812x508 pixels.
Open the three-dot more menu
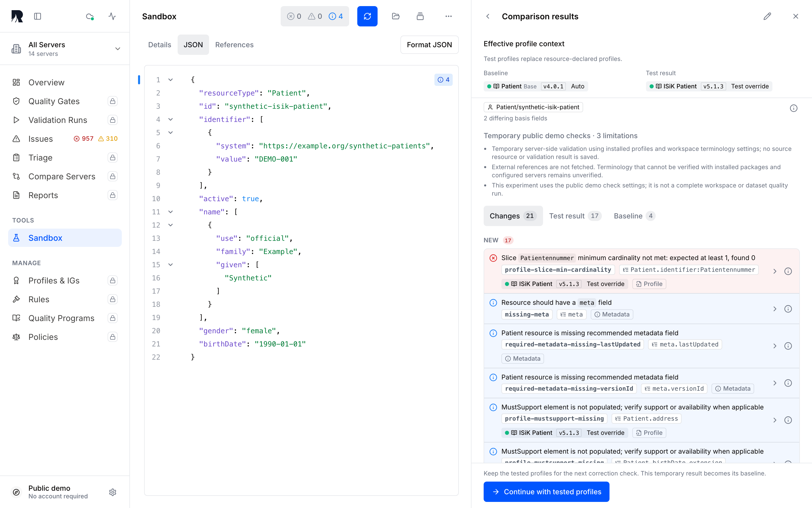pos(449,16)
